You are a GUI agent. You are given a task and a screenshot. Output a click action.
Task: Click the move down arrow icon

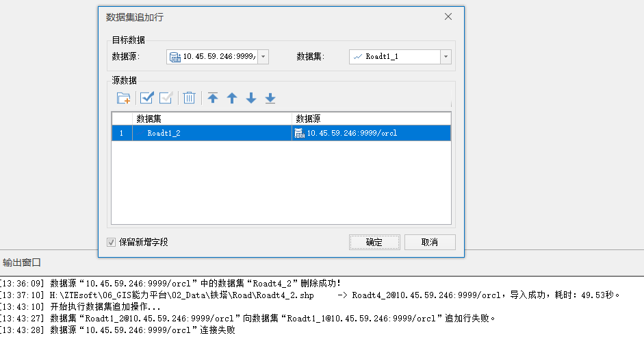coord(251,98)
